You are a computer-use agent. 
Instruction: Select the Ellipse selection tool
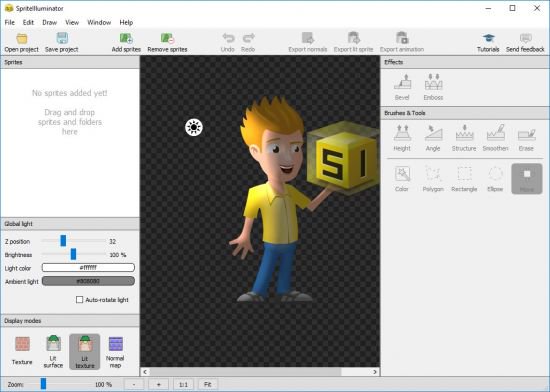click(x=495, y=178)
